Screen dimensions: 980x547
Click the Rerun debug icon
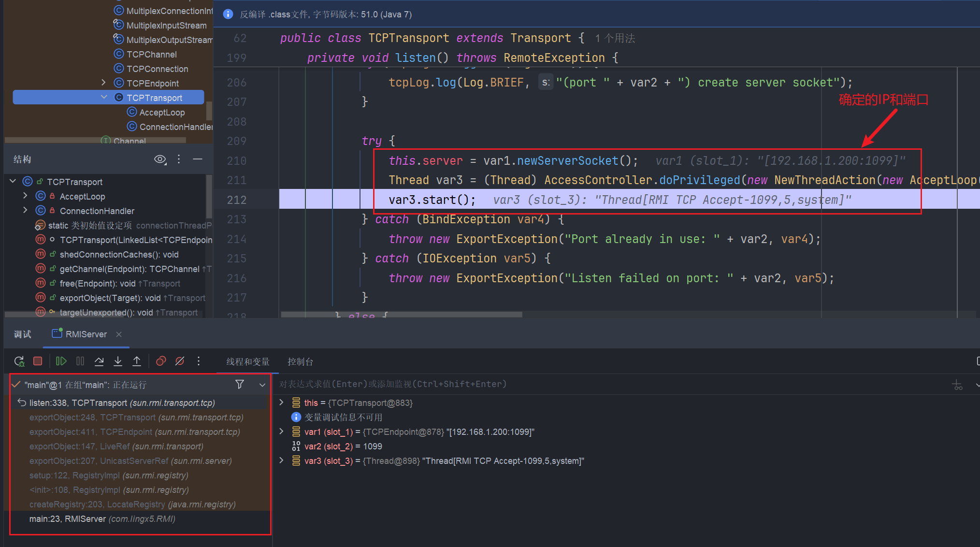click(19, 361)
